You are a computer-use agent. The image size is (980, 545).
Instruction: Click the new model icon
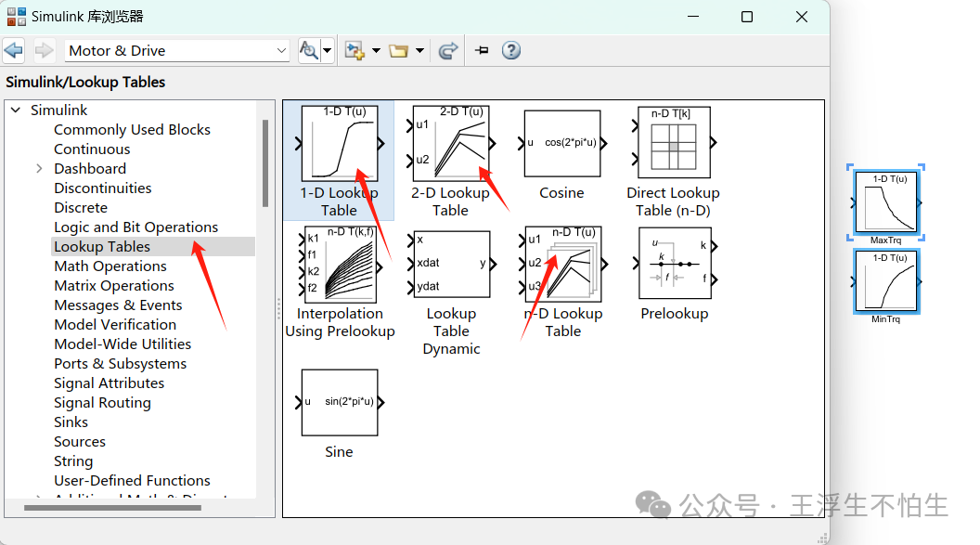pyautogui.click(x=355, y=51)
